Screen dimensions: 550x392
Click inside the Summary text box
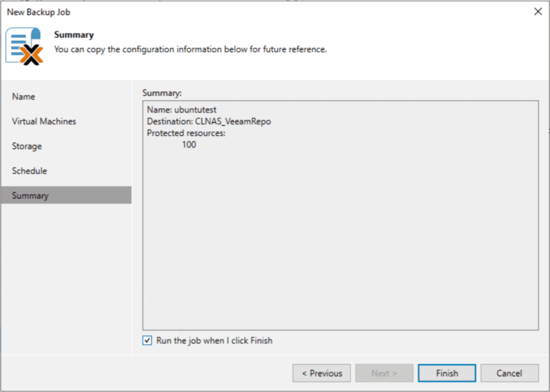[x=341, y=215]
